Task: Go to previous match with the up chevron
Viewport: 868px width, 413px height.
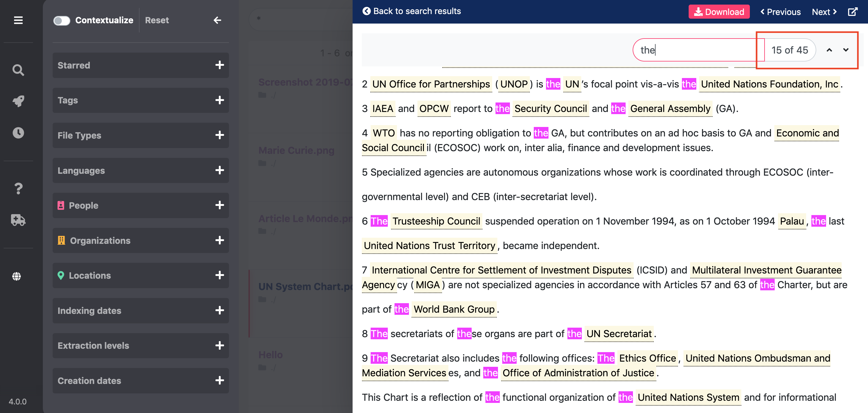Action: pos(829,50)
